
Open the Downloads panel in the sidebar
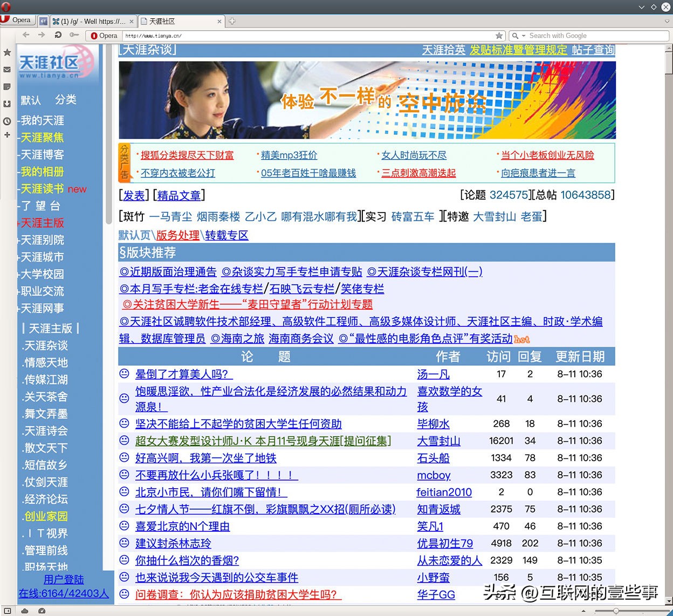click(7, 104)
